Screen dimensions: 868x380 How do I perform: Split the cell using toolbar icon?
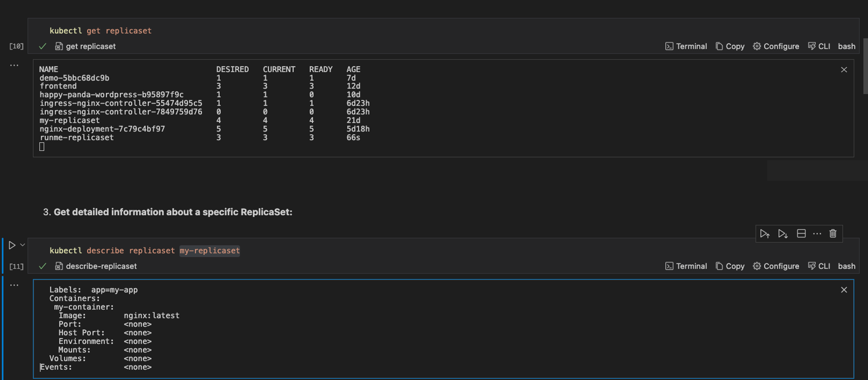pos(801,234)
